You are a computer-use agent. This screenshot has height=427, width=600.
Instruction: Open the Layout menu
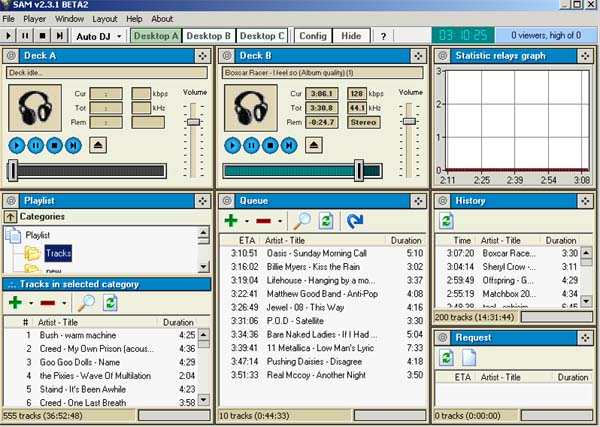coord(104,19)
